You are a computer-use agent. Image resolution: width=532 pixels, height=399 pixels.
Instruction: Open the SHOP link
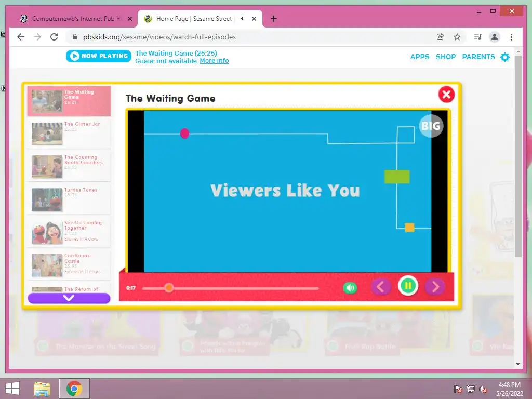click(445, 57)
